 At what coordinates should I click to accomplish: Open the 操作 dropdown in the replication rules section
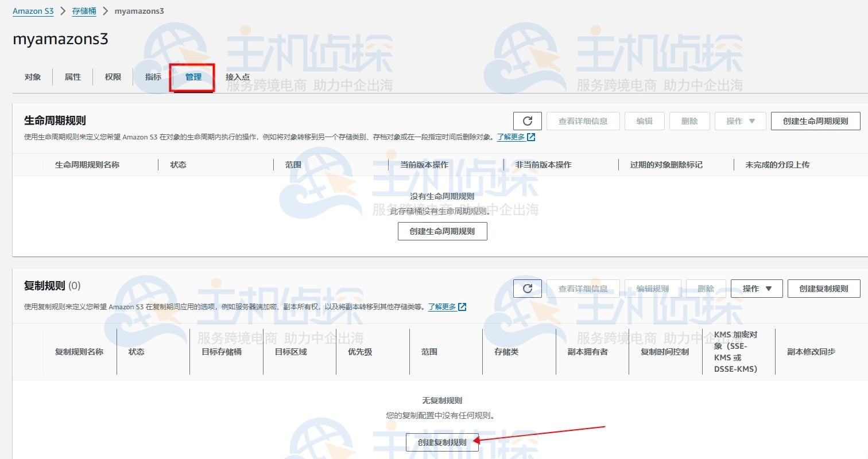[x=756, y=289]
